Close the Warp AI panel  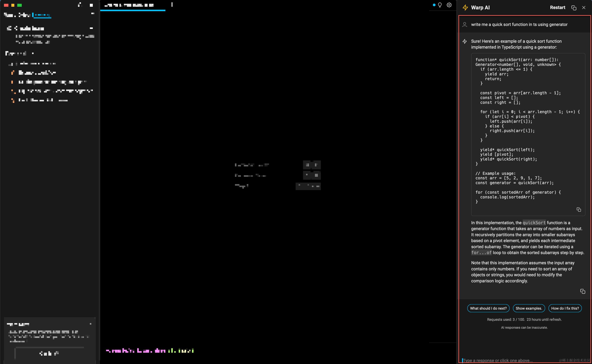tap(584, 7)
